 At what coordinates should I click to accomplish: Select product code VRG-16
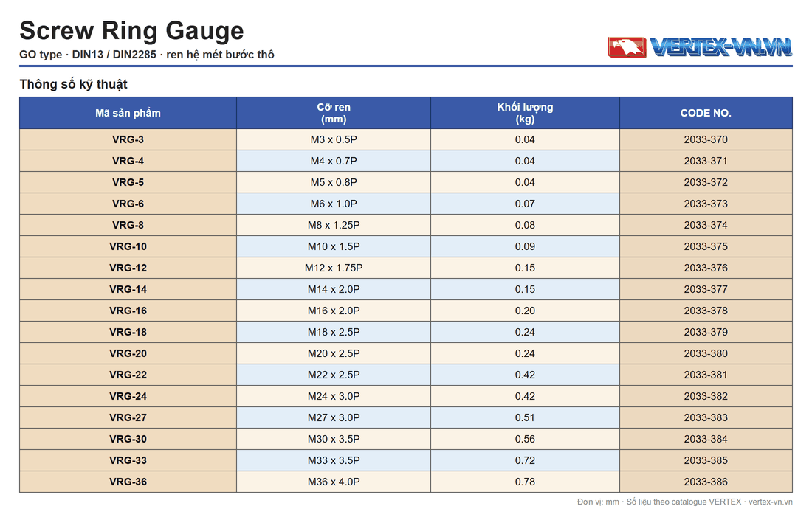(128, 311)
